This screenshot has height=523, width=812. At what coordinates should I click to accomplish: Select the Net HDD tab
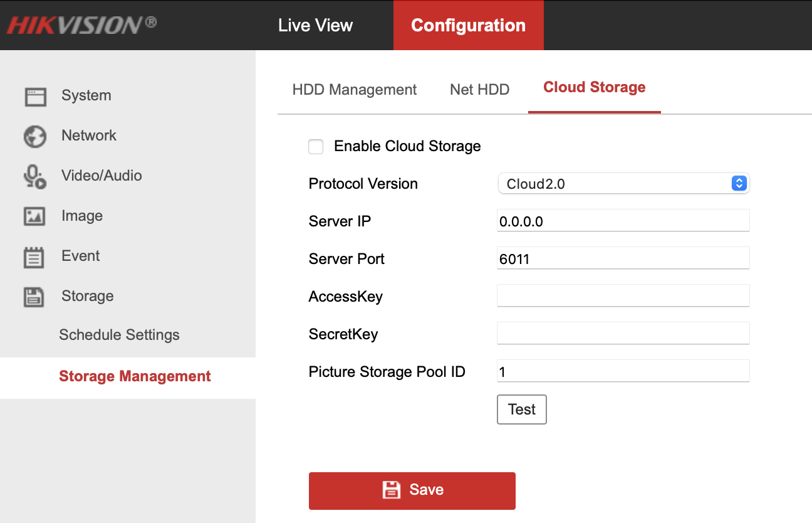point(479,90)
